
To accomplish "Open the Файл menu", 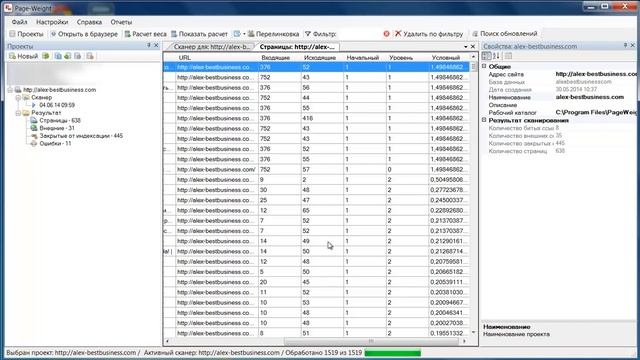I will pos(20,22).
